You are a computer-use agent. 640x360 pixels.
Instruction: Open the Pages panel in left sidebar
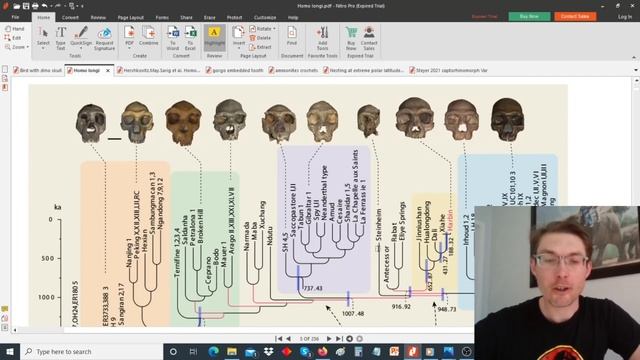(5, 69)
